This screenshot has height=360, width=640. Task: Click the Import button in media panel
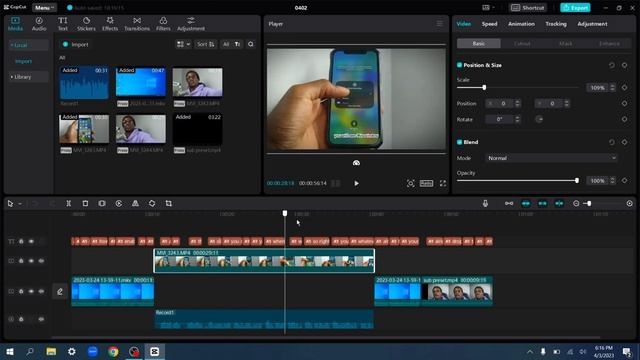76,44
